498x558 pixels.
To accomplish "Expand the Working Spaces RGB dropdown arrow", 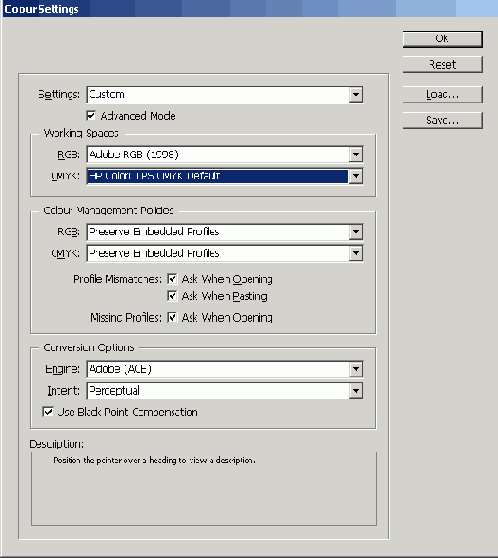I will tap(356, 154).
